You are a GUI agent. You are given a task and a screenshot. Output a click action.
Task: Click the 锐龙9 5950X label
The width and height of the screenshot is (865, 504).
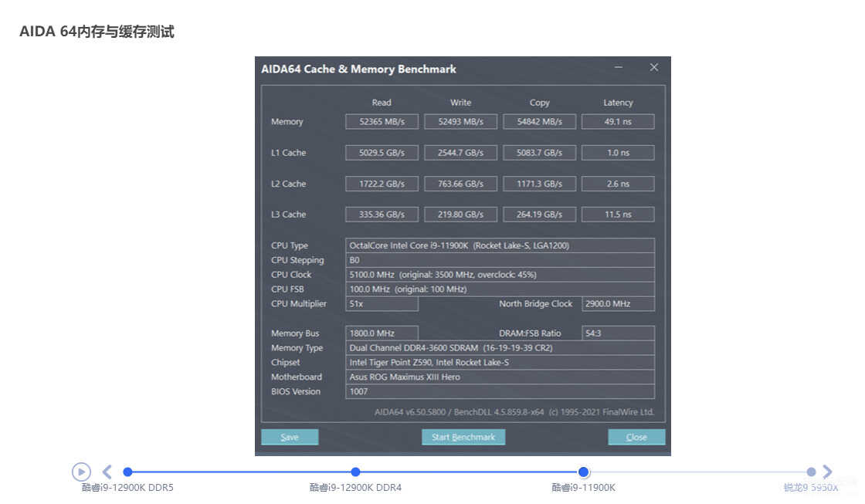[x=811, y=488]
